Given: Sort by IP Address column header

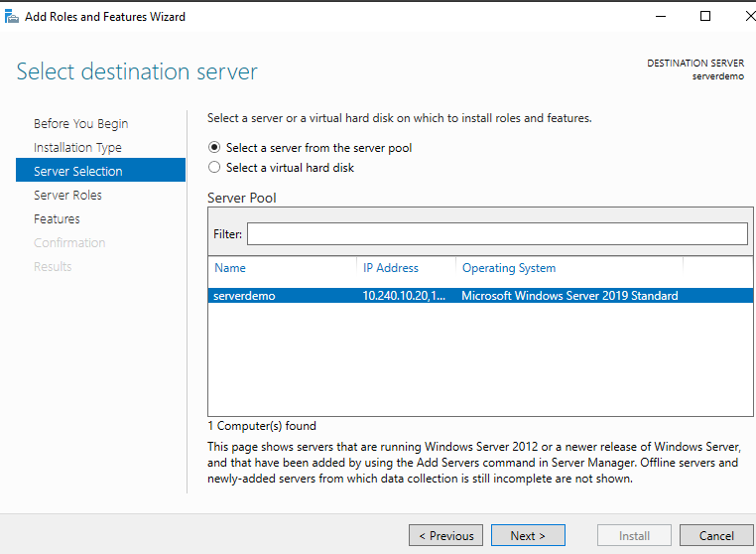Looking at the screenshot, I should pyautogui.click(x=391, y=268).
